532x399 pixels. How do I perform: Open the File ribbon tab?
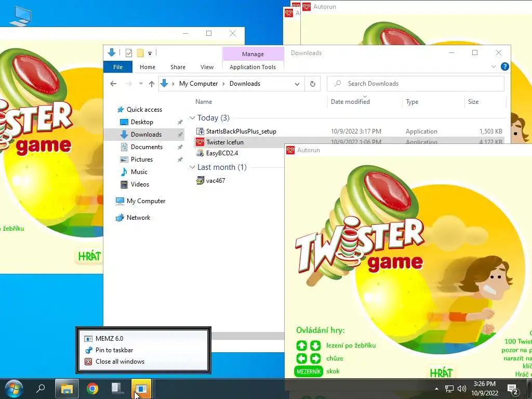click(x=118, y=67)
